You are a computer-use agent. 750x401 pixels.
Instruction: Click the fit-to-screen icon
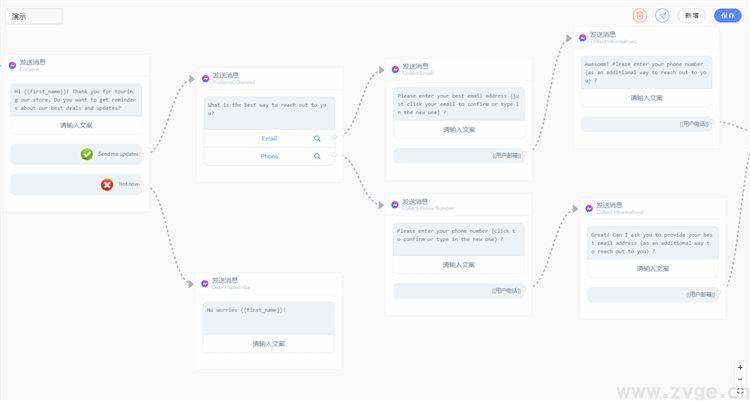pyautogui.click(x=741, y=391)
